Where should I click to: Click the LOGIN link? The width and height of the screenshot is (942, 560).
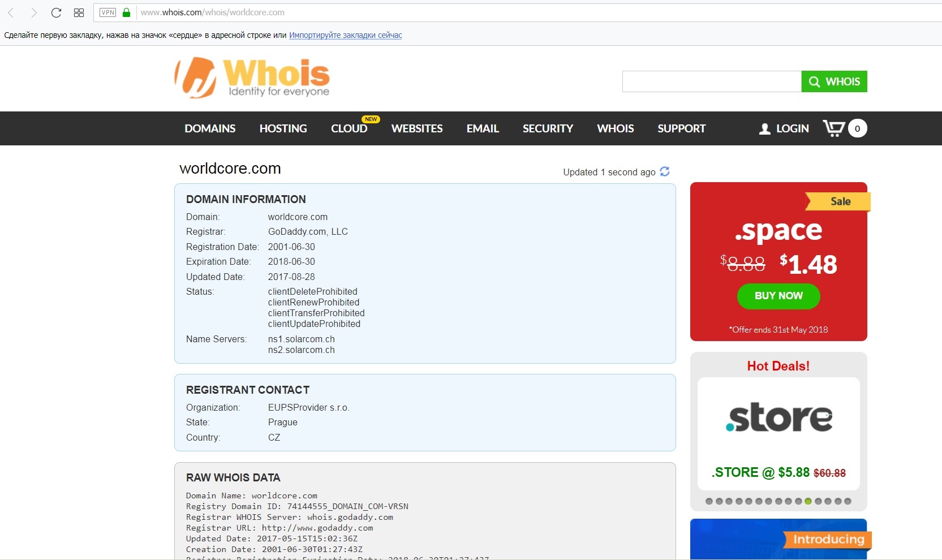pos(784,128)
